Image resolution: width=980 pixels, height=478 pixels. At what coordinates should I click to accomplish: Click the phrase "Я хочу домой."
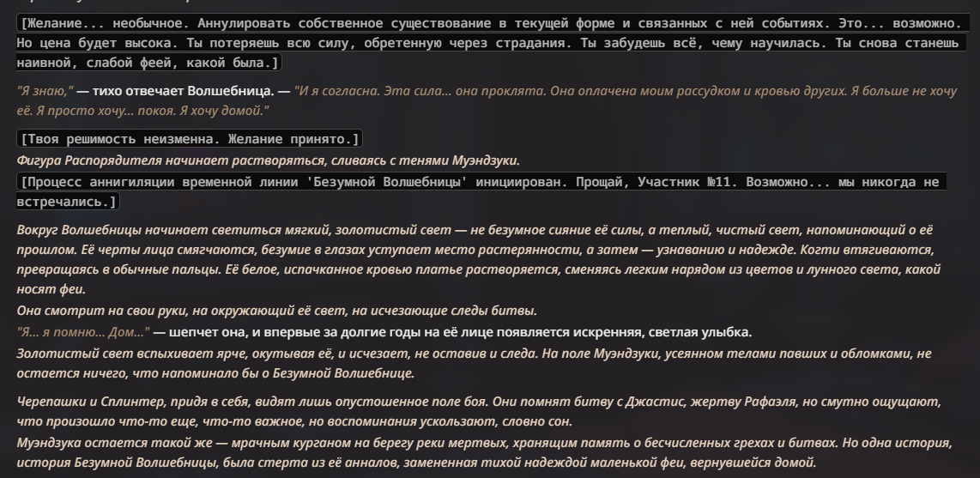point(224,111)
